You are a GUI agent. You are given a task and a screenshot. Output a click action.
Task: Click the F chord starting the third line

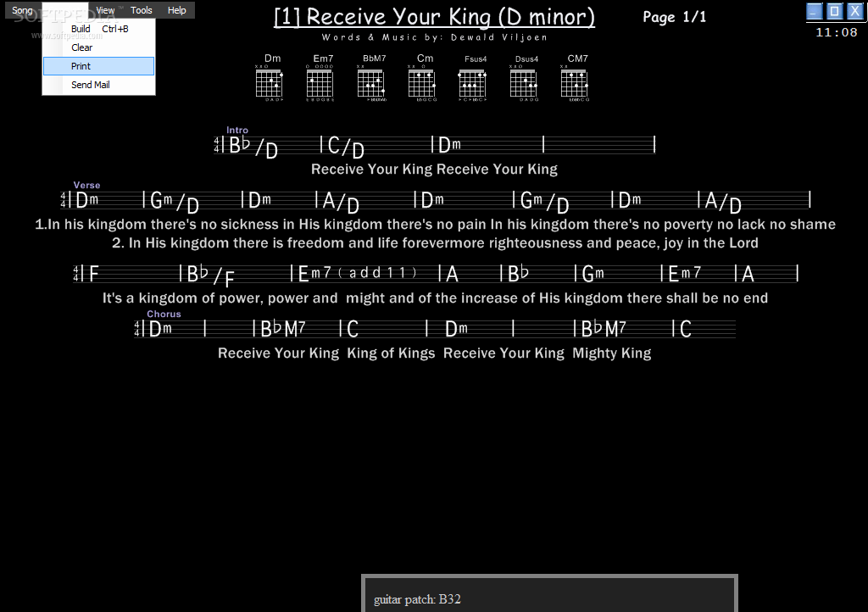(93, 273)
